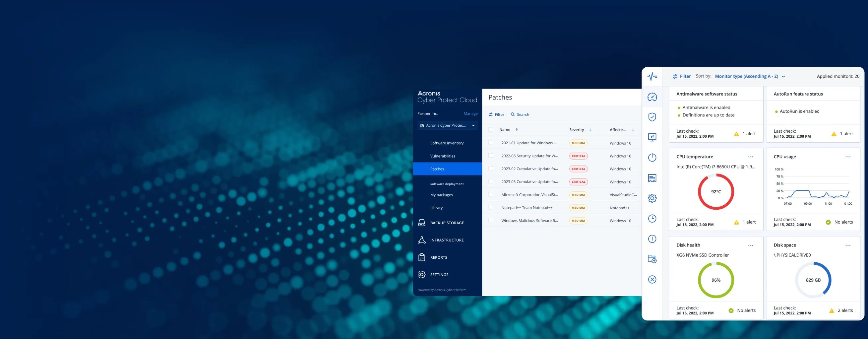Check the 2022-08 Security Update row checkbox
868x339 pixels.
click(491, 156)
